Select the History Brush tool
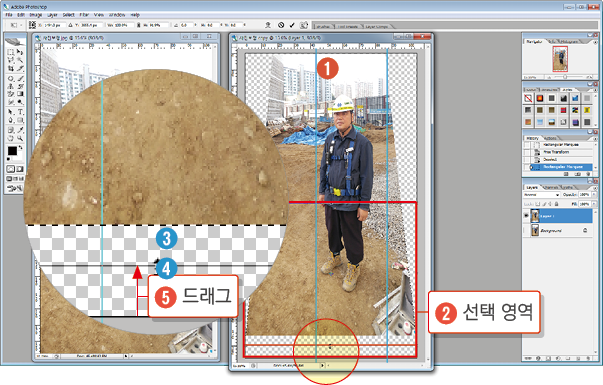This screenshot has height=385, width=603. [x=20, y=86]
